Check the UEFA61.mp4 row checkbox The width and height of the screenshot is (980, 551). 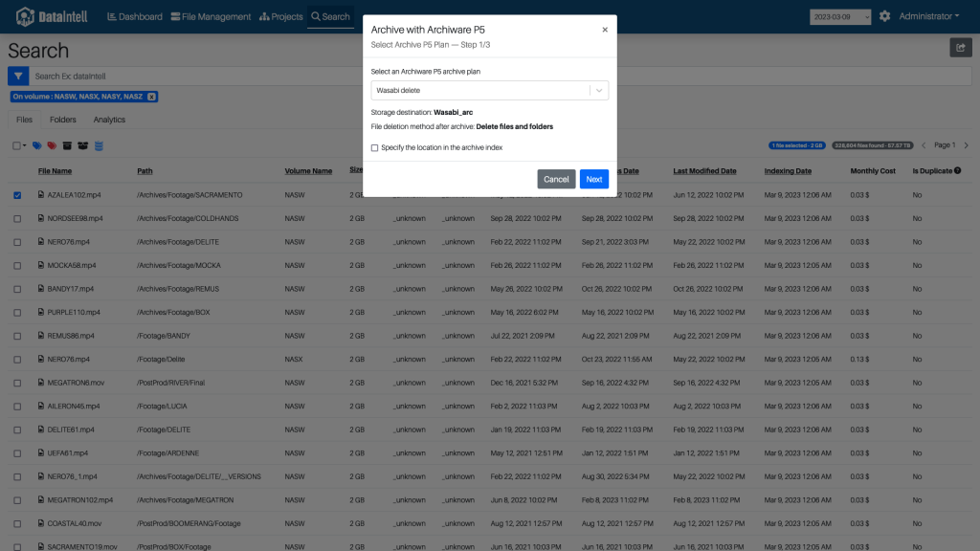(17, 453)
